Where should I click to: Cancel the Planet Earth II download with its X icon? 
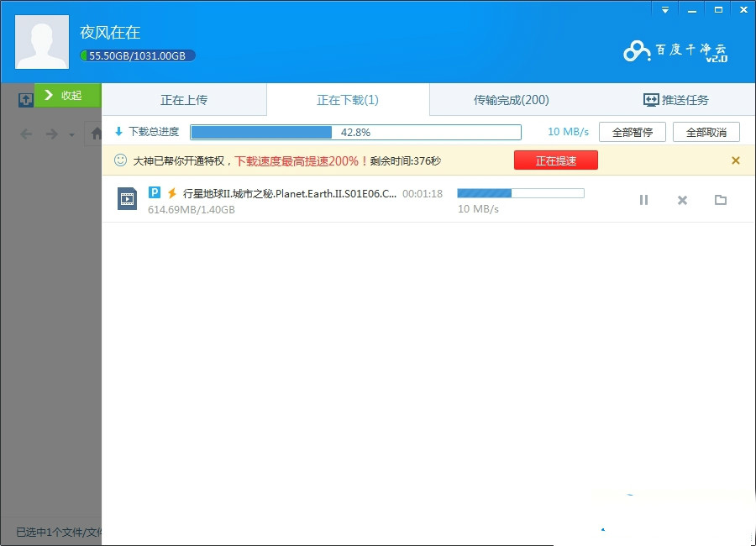[x=681, y=200]
